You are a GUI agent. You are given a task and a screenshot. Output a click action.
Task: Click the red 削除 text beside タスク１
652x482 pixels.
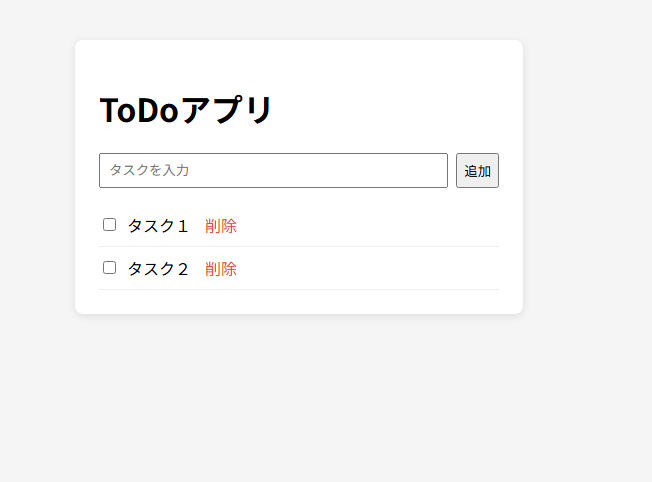[x=221, y=226]
